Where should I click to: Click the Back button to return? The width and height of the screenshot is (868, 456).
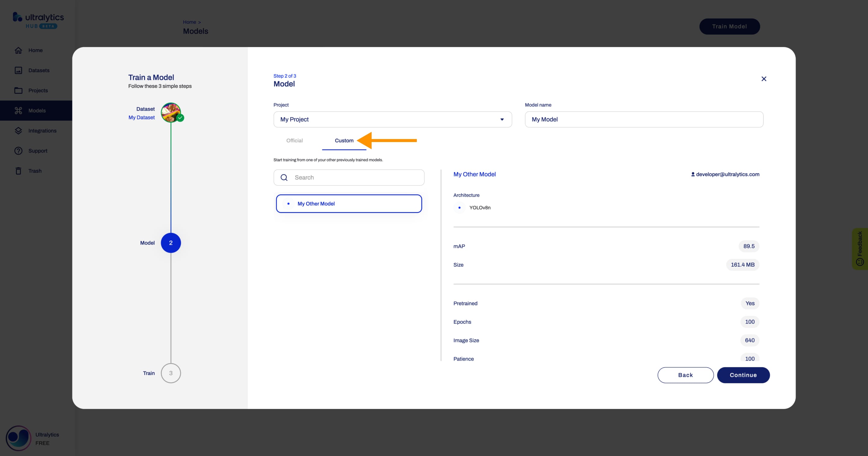point(685,375)
